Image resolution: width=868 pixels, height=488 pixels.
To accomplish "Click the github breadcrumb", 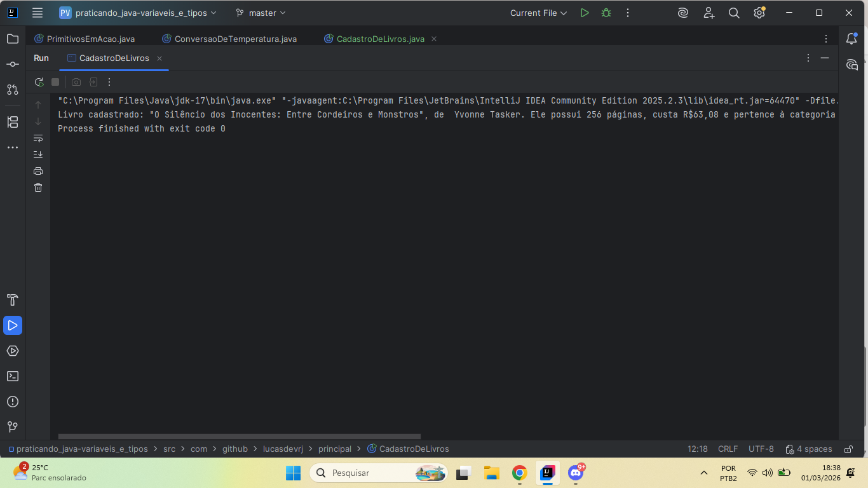I will (x=235, y=449).
